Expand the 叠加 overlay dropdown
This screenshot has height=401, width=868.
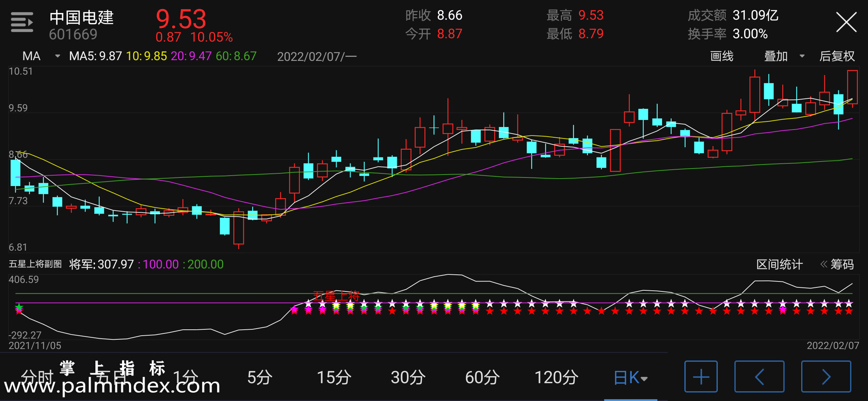coord(784,56)
